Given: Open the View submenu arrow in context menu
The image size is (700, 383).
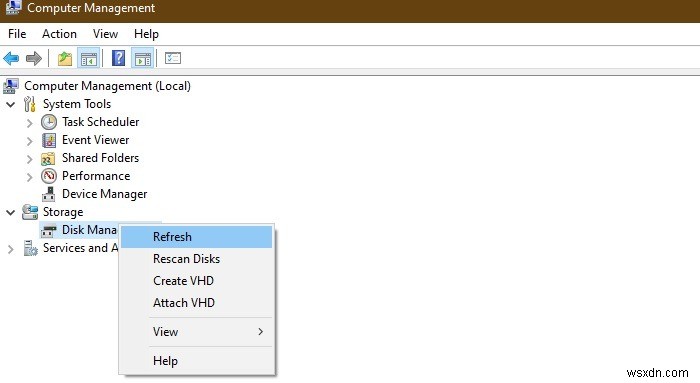Looking at the screenshot, I should point(260,332).
